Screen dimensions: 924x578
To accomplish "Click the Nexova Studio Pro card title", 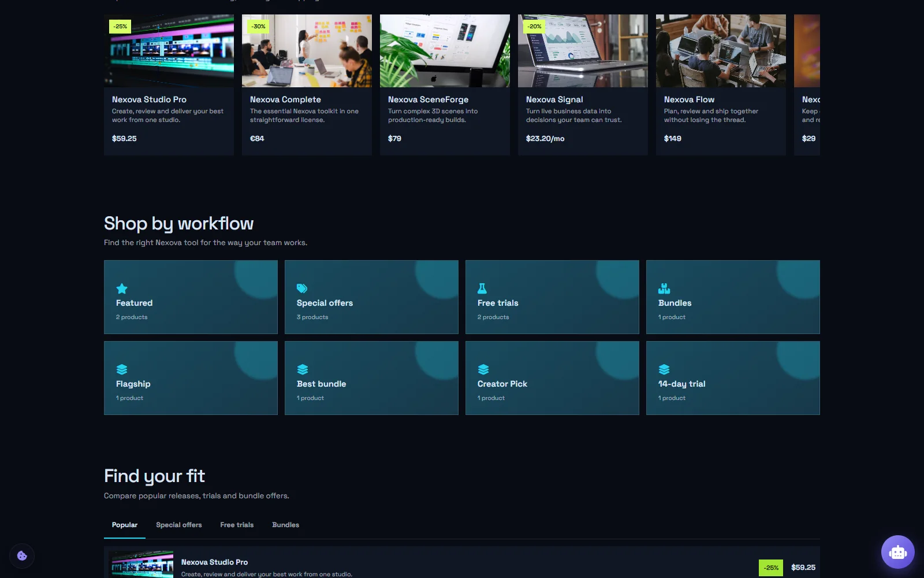I will [149, 99].
